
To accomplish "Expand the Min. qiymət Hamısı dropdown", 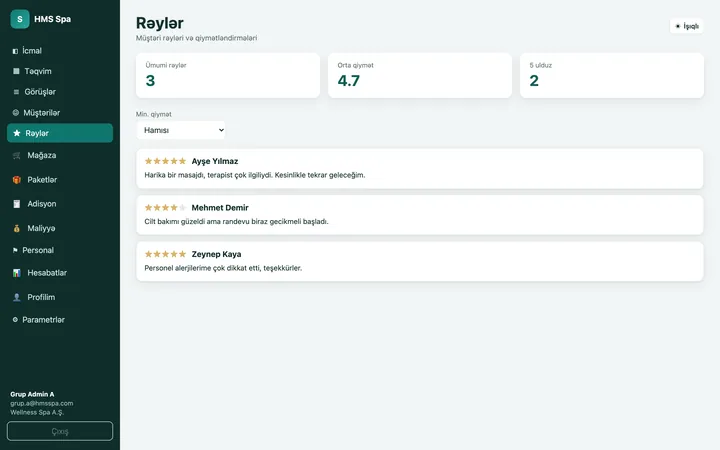I will tap(181, 130).
